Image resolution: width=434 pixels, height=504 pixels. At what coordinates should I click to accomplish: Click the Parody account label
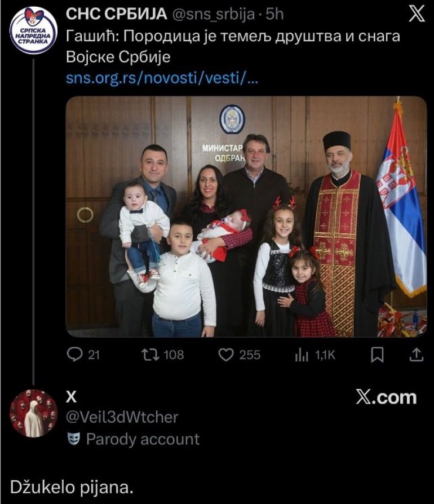tap(143, 439)
